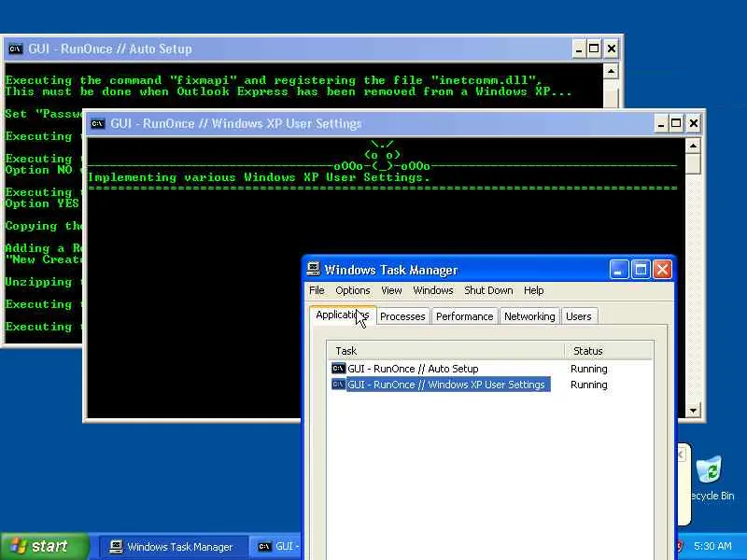Screen dimensions: 747x560
Task: Close the Windows Task Manager window
Action: click(662, 270)
